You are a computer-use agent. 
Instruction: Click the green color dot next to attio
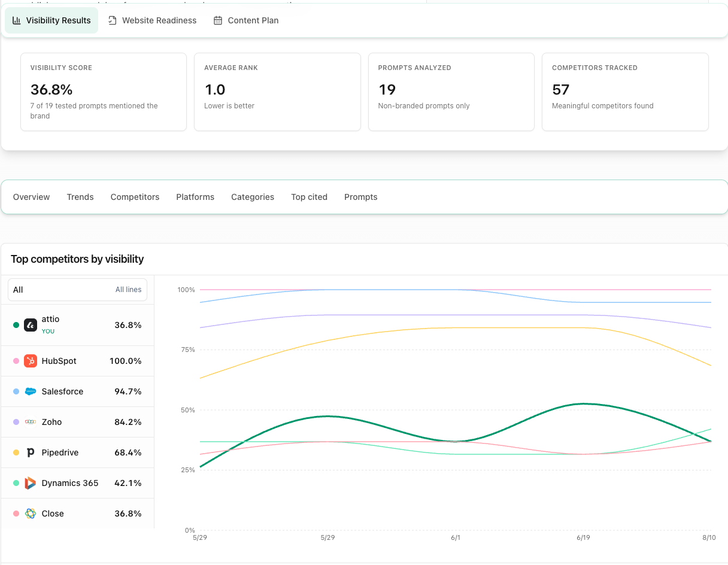[16, 325]
